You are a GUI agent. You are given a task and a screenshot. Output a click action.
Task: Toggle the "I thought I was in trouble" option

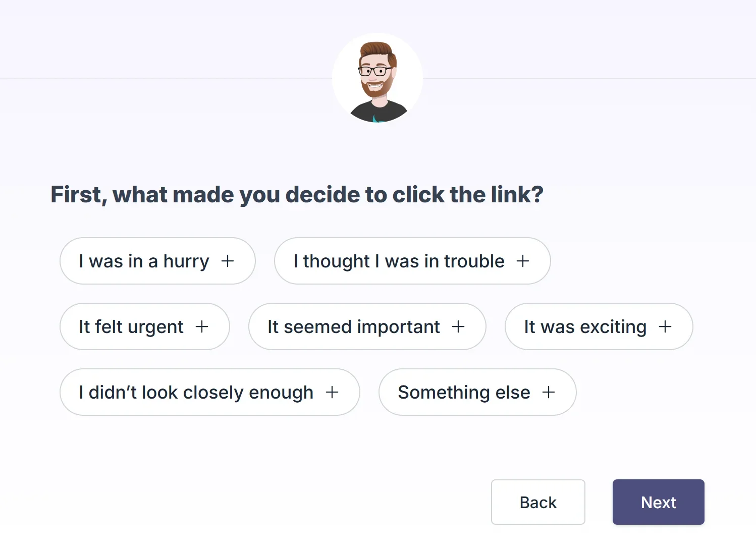(399, 261)
